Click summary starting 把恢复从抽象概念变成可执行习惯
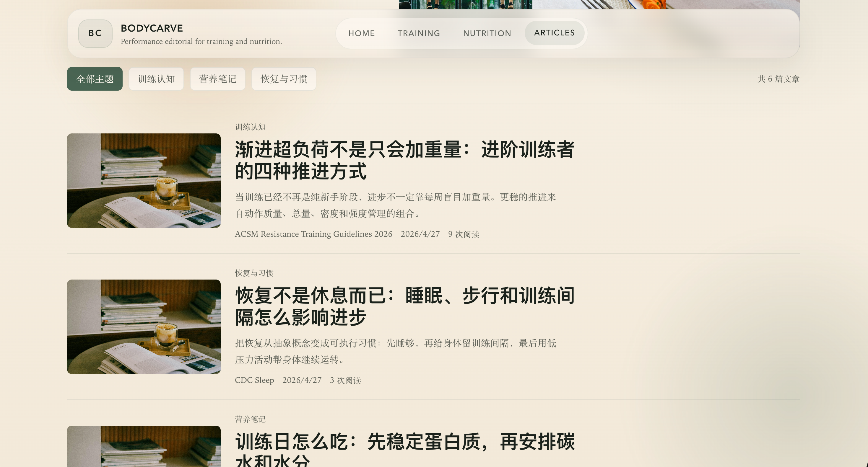Viewport: 868px width, 467px height. 396,352
